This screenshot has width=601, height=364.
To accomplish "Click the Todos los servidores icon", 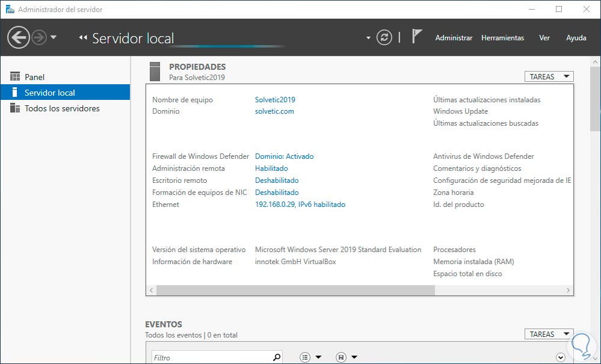I will click(15, 108).
